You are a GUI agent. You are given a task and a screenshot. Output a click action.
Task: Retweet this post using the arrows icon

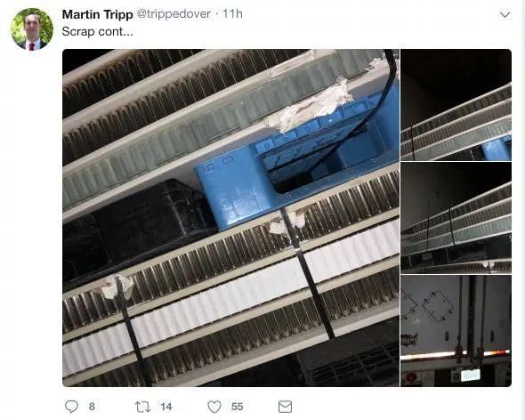(142, 407)
